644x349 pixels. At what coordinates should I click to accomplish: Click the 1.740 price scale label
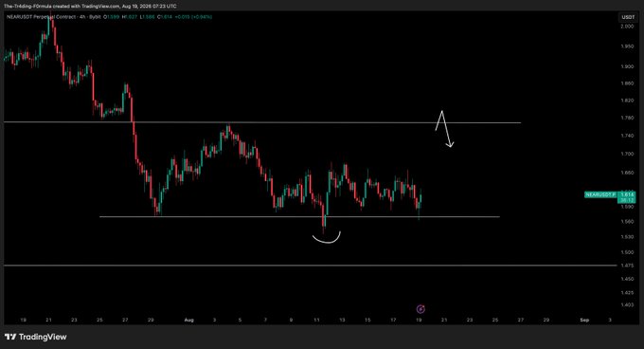click(x=627, y=136)
